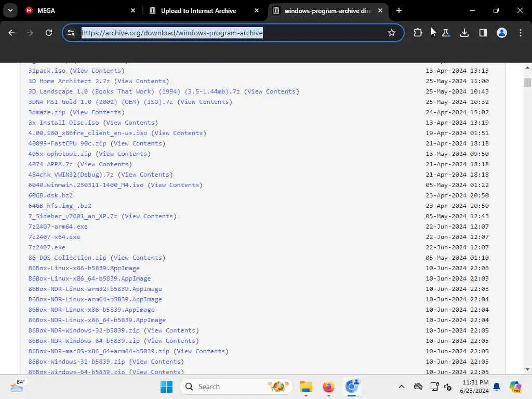This screenshot has height=399, width=532.
Task: Open 86Box-NDR-macOS-x86_64+arm64-b5839.zip link
Action: pos(99,351)
